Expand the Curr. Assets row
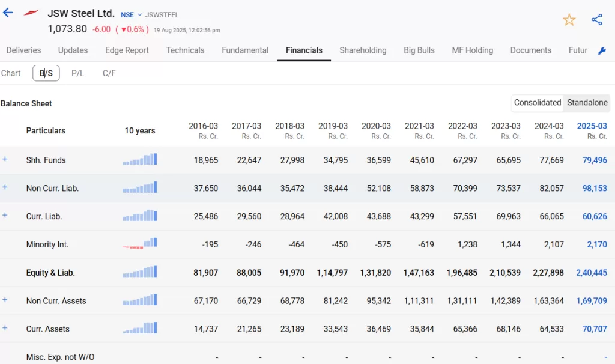Viewport: 615px width, 364px height. click(x=5, y=327)
